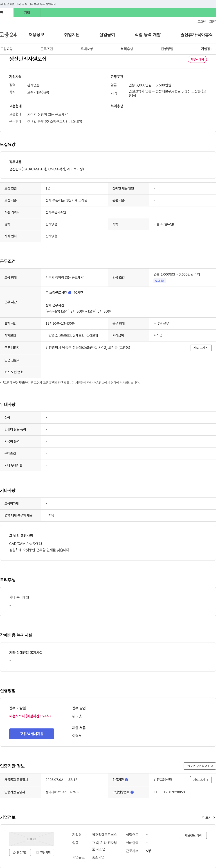The image size is (216, 868).
Task: Click the 국민연금, 고용보험, 산재보험, 건강보험 cell
Action: (x=72, y=336)
